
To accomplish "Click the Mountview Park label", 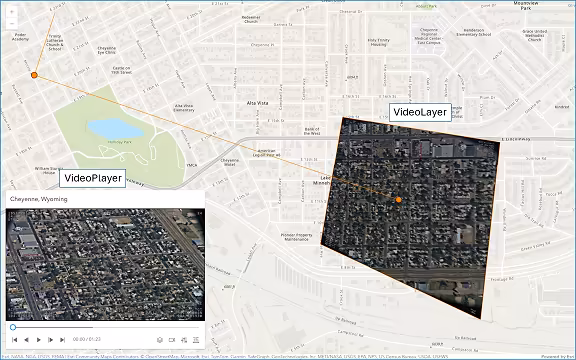I will pos(526,5).
